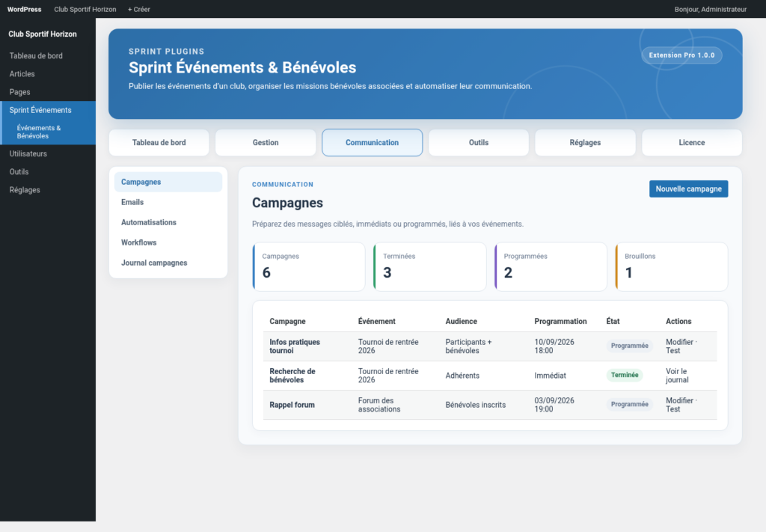Open Bonjour, Administrateur account menu
This screenshot has width=766, height=532.
click(x=711, y=9)
